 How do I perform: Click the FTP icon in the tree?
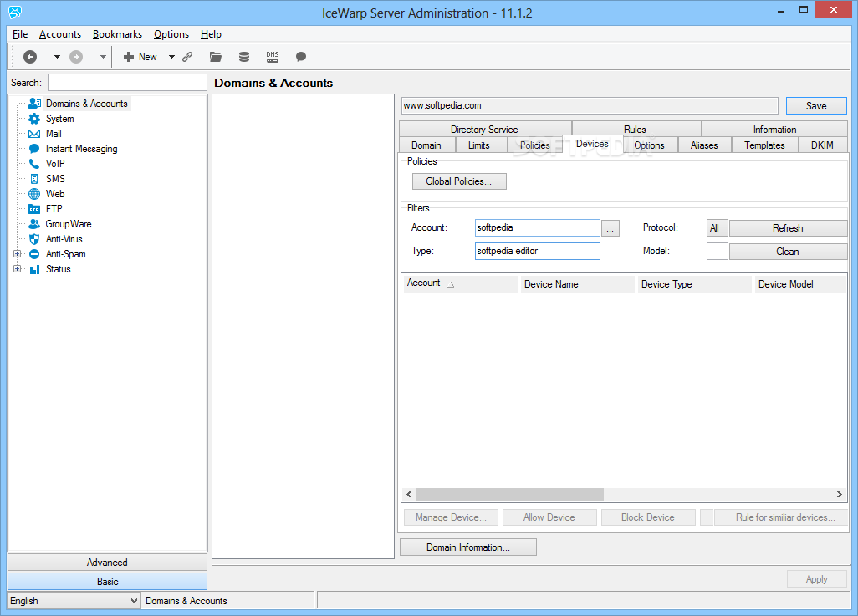click(34, 209)
